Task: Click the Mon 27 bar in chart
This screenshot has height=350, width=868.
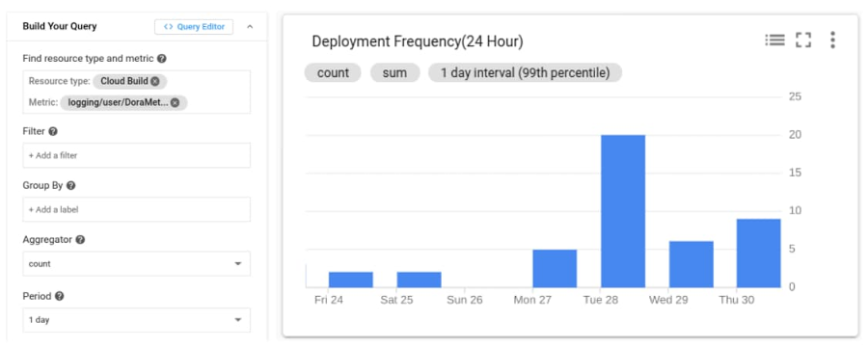Action: [x=555, y=269]
